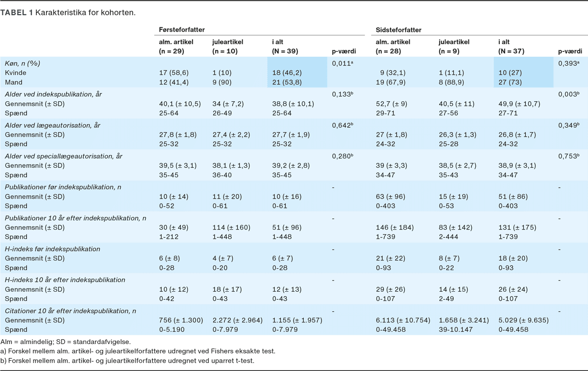Click 'Alder ved speciallægeautorisation, år' row heading
Screen dimensions: 588x371
pos(63,156)
